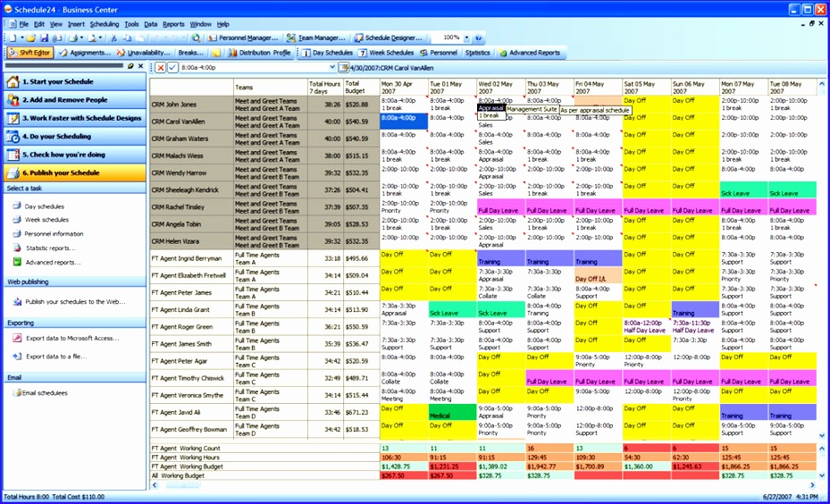This screenshot has height=504, width=830.
Task: Open the Week Schedules view
Action: click(386, 53)
